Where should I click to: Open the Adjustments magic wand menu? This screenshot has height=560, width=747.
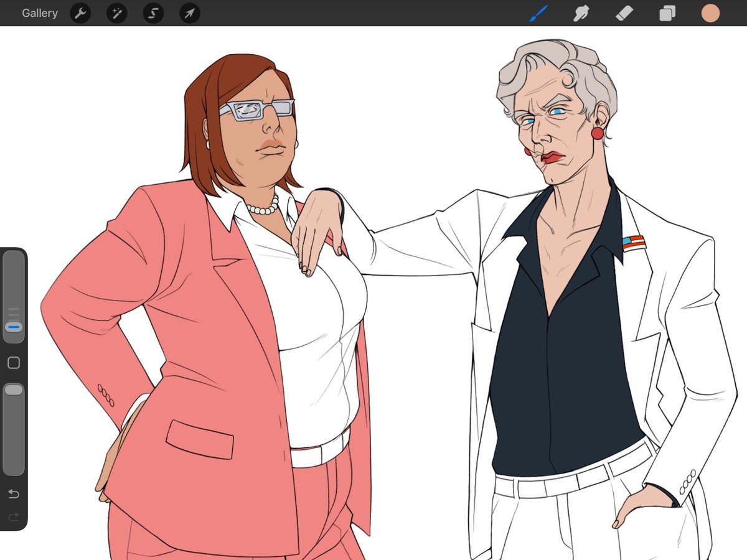(x=116, y=13)
